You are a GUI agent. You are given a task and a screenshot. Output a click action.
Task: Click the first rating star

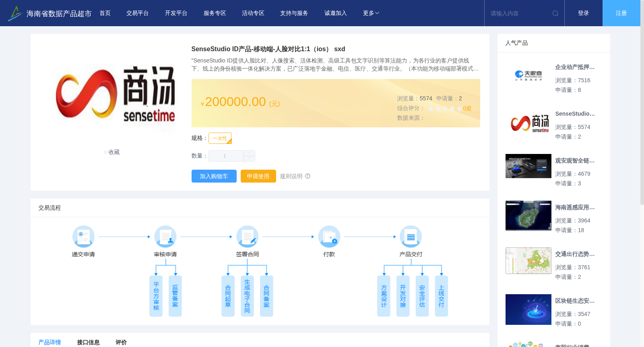coord(431,108)
